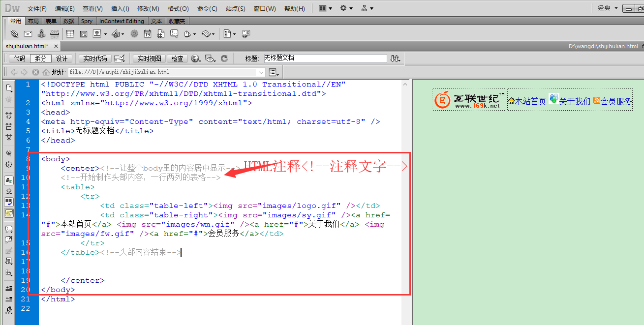Insert a Hyperlink from the Common bar
Image resolution: width=644 pixels, height=325 pixels.
[x=14, y=34]
